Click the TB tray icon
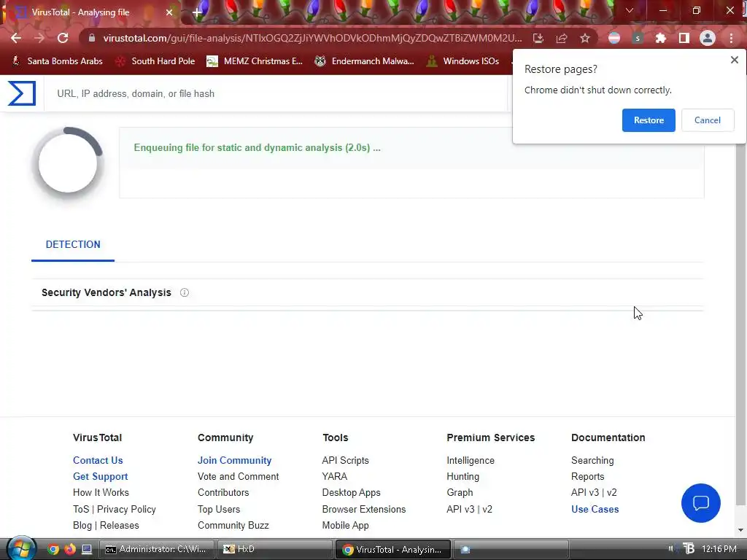The width and height of the screenshot is (747, 560). [x=689, y=548]
